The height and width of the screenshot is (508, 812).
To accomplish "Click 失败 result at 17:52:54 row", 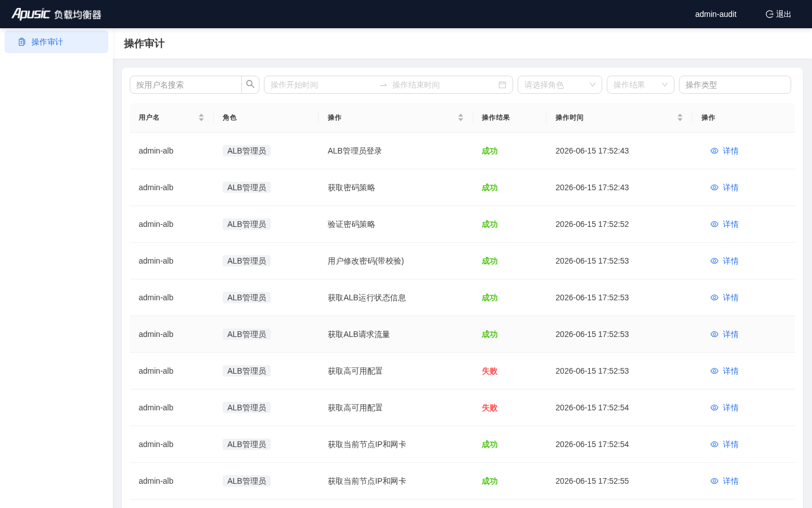I will point(489,408).
